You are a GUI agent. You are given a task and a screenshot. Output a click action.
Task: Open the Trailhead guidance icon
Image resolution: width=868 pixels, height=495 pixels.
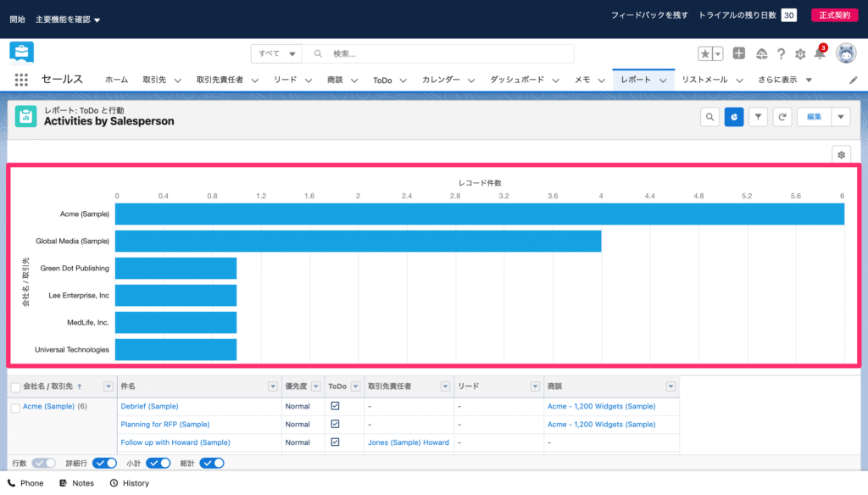[762, 53]
